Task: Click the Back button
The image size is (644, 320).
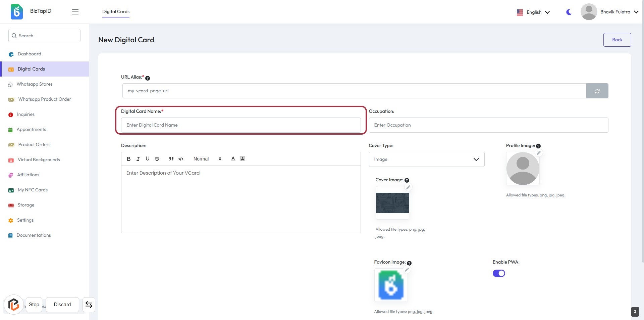Action: click(x=617, y=40)
